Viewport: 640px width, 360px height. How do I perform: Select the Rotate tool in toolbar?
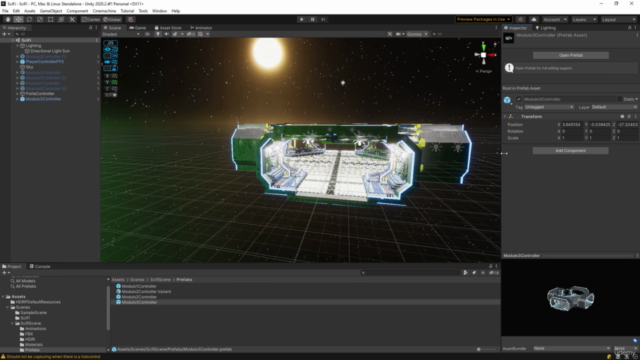29,19
